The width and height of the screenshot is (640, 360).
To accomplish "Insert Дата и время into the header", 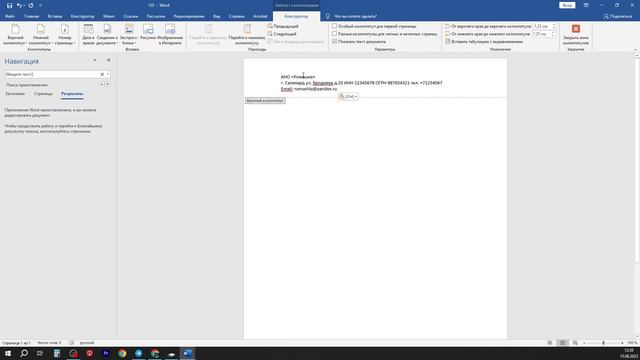I will 88,34.
